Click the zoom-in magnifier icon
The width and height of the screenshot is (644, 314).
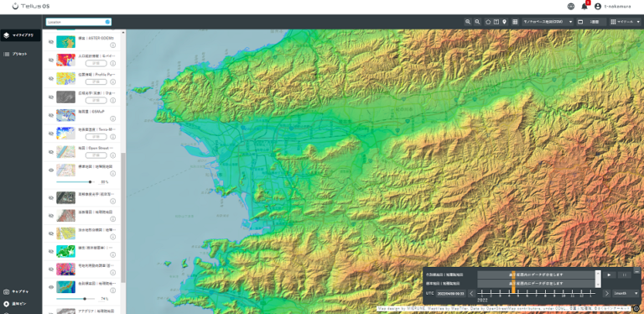click(468, 22)
